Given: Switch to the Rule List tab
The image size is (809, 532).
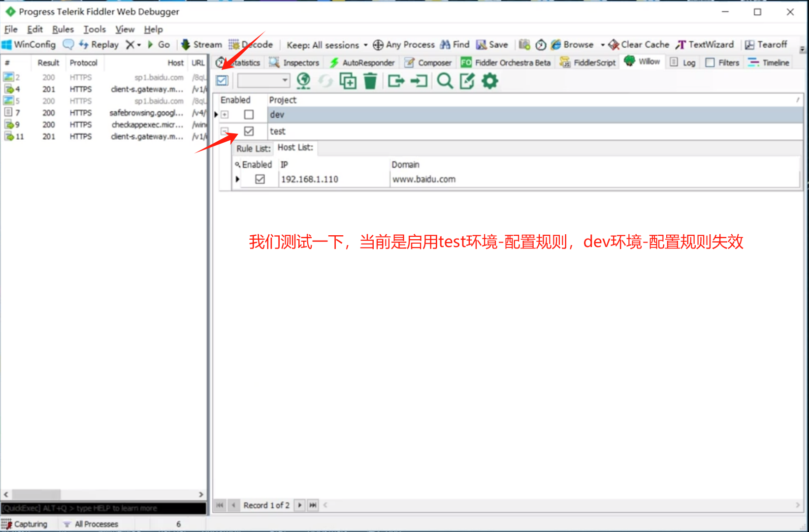Looking at the screenshot, I should 254,149.
